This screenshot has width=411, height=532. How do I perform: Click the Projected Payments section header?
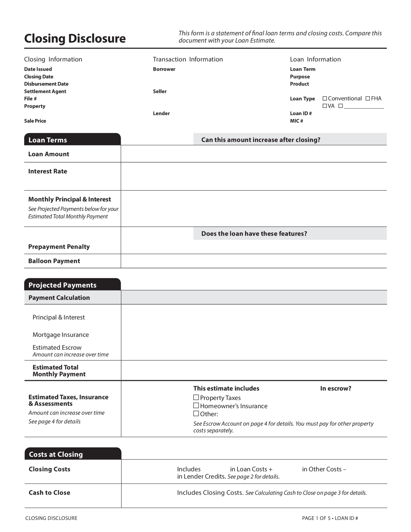point(72,284)
